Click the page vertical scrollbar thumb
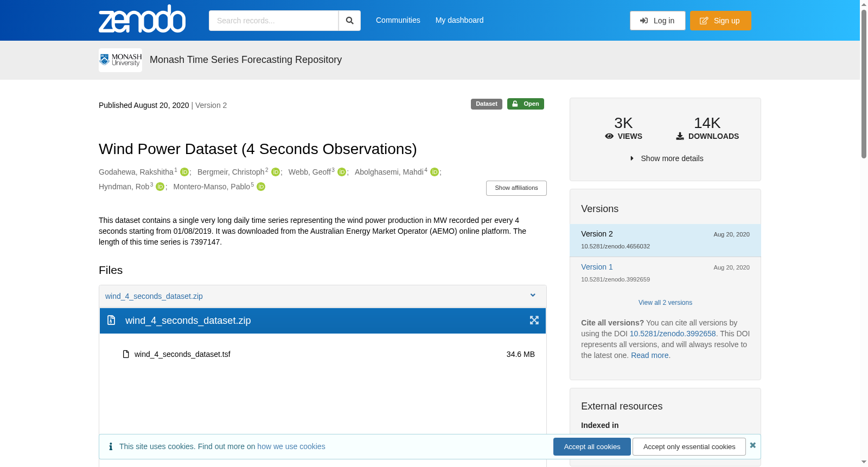The height and width of the screenshot is (467, 868). pyautogui.click(x=864, y=84)
